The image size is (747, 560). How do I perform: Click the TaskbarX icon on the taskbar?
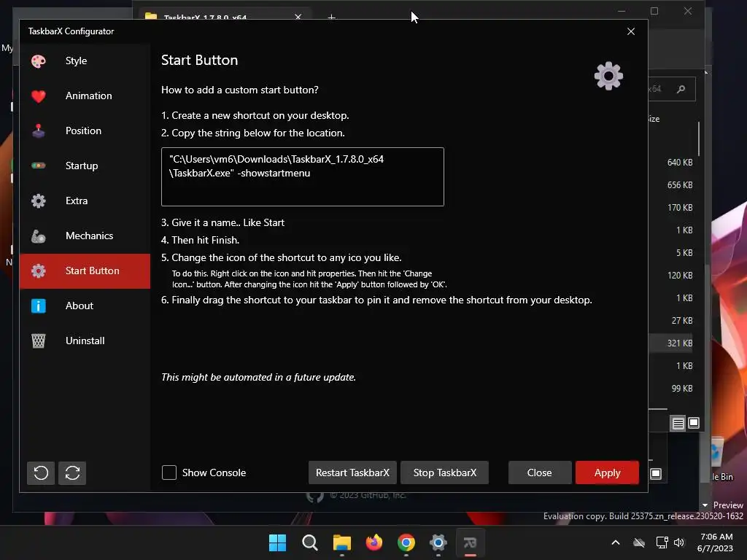coord(471,542)
